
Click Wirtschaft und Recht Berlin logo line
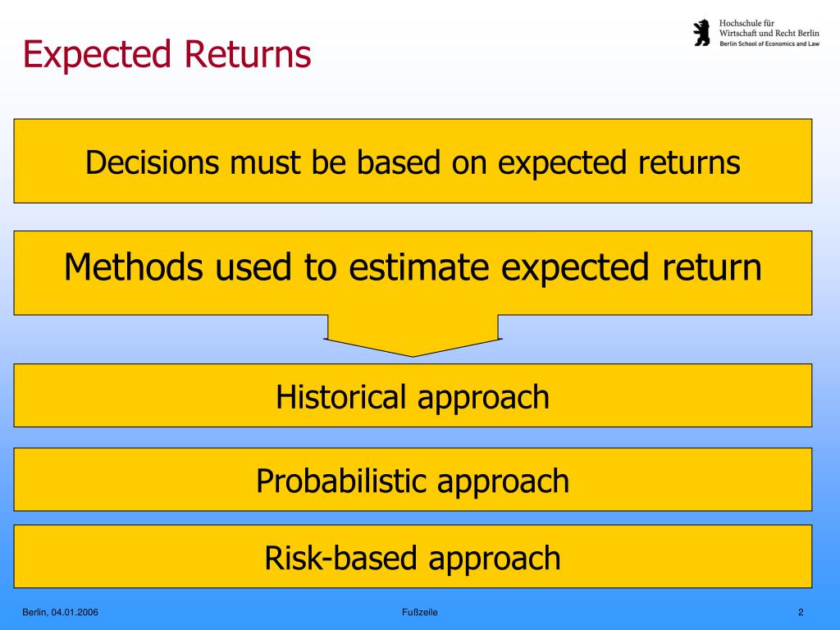769,33
